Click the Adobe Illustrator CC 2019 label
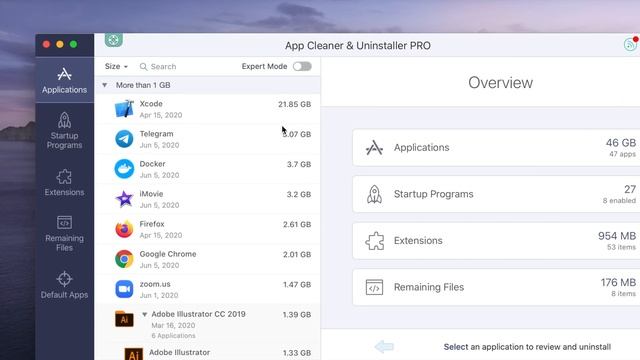This screenshot has width=640, height=360. coord(198,314)
